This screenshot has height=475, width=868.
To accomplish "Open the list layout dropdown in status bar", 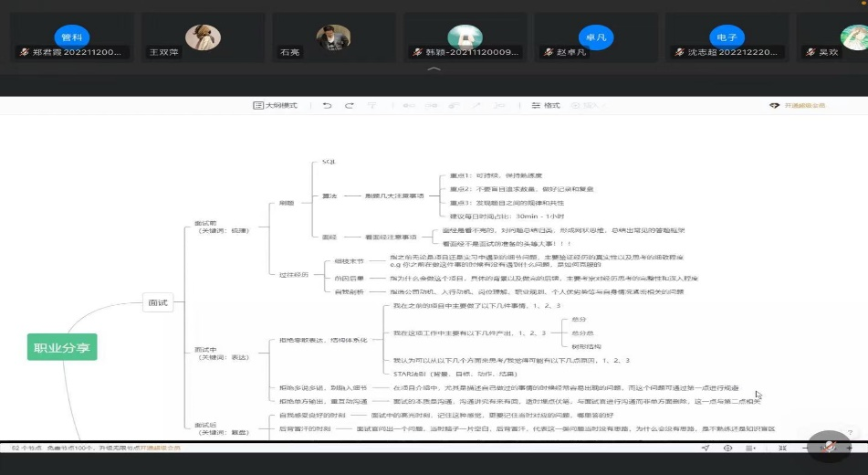I will coord(751,449).
